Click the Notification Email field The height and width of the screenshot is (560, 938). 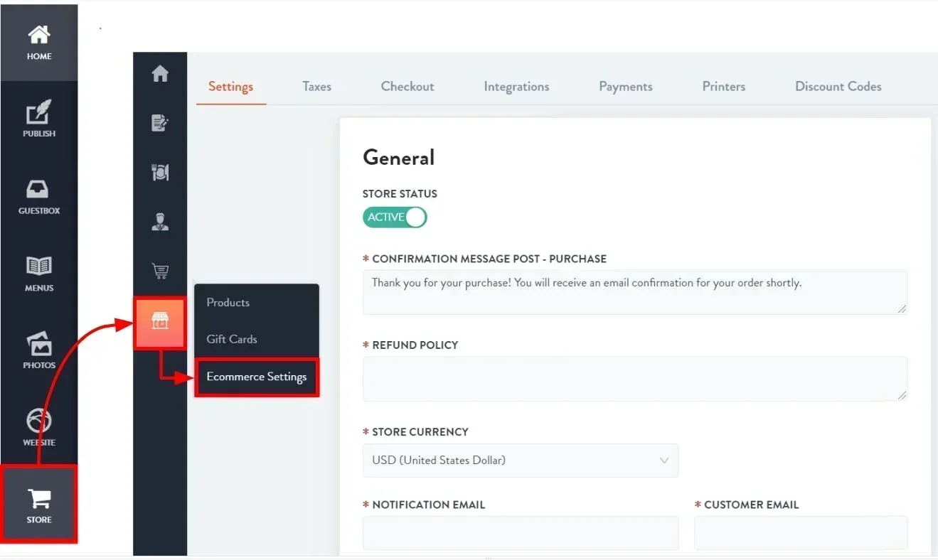[521, 533]
